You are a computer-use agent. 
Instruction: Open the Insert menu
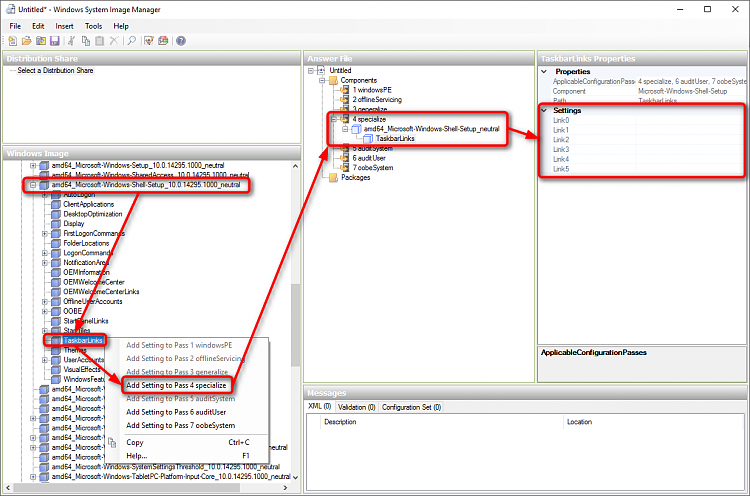64,26
